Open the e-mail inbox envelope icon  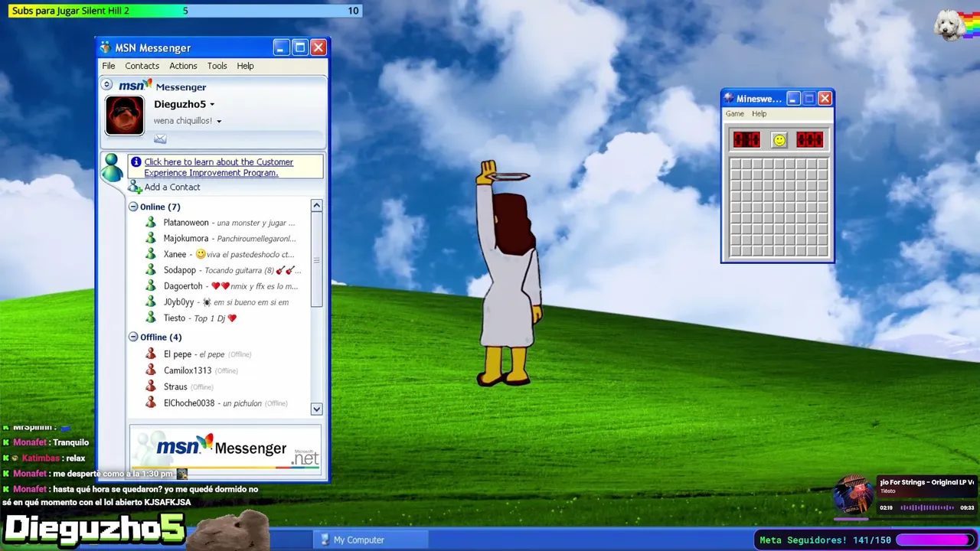click(160, 139)
